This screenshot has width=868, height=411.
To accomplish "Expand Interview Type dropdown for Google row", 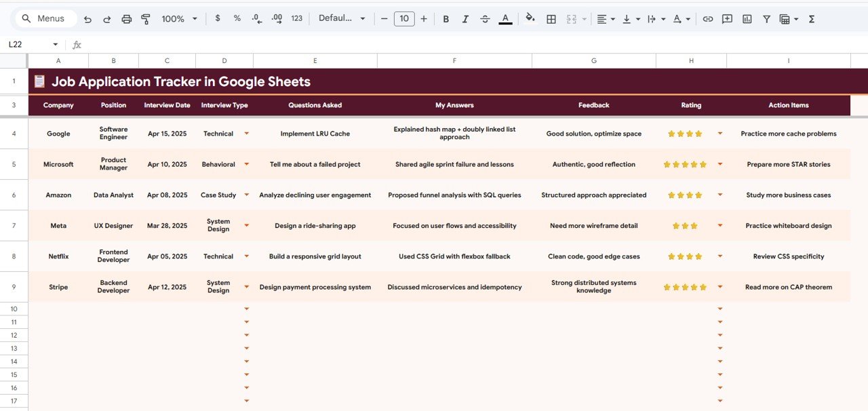I will pyautogui.click(x=246, y=134).
